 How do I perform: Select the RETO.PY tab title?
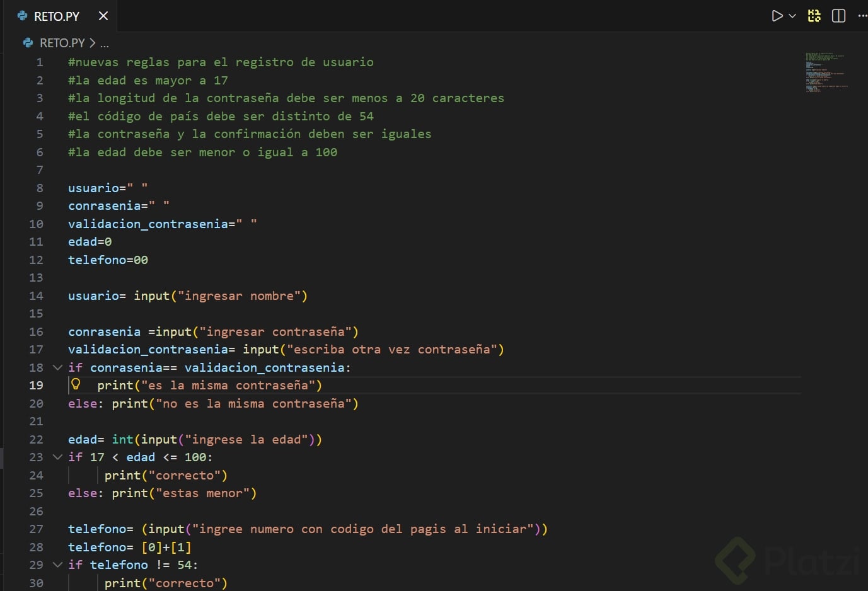tap(57, 16)
